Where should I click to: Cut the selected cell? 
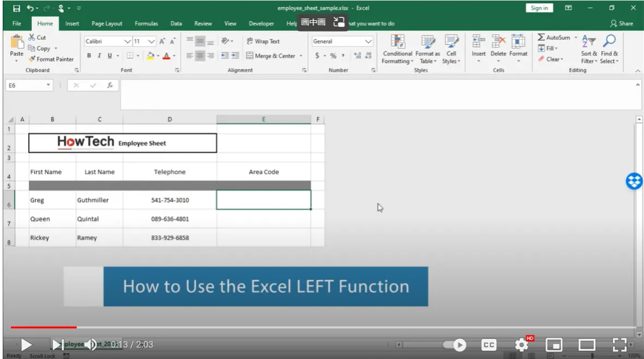37,38
